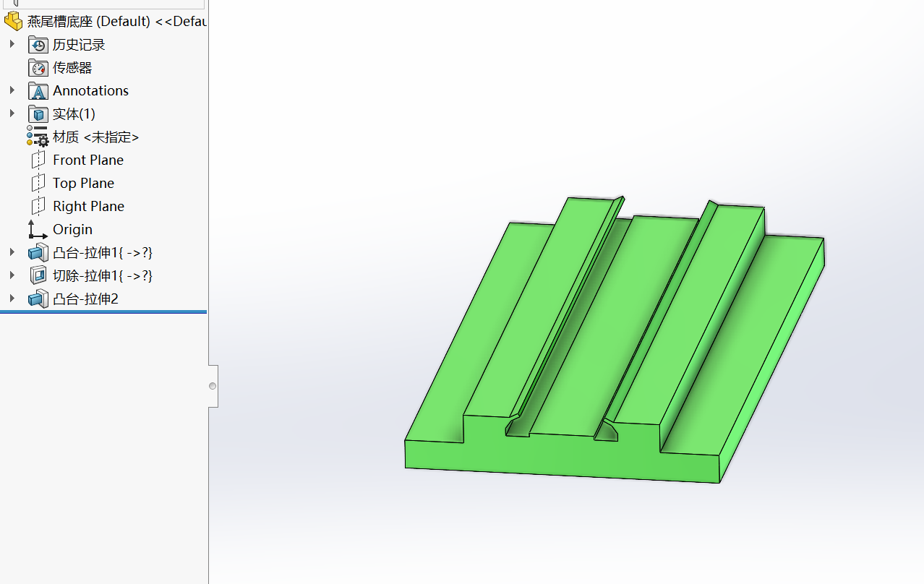This screenshot has width=924, height=584.
Task: Click the Annotations folder icon
Action: [38, 91]
